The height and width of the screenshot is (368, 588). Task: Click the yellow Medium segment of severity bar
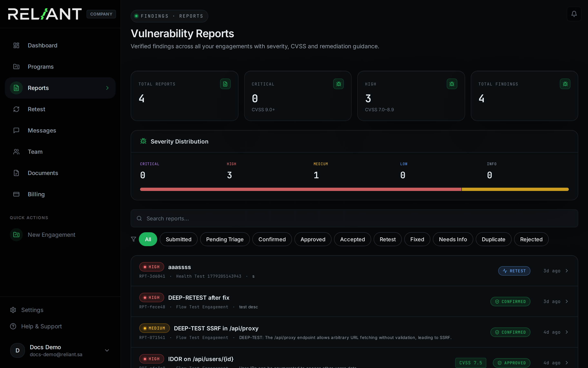click(515, 189)
